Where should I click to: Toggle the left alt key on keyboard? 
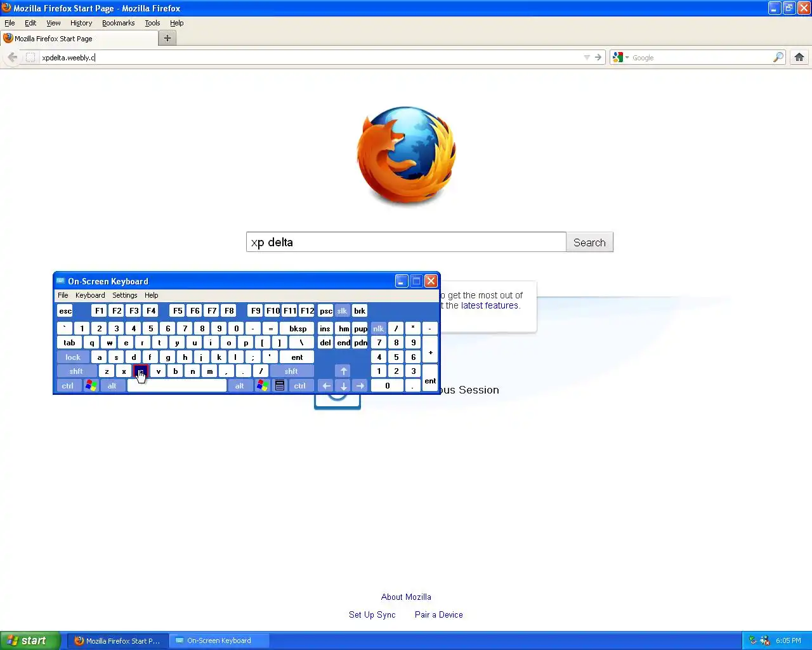tap(112, 385)
